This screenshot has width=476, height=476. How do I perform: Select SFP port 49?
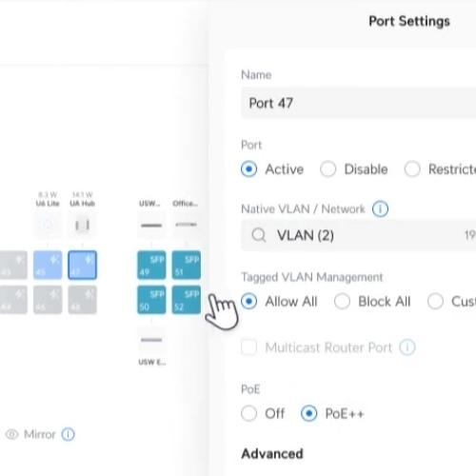pos(151,265)
